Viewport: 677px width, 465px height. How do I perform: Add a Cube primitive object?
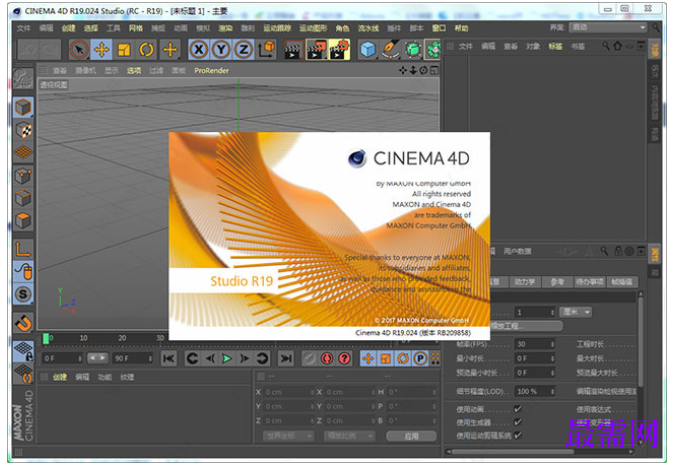click(x=367, y=50)
